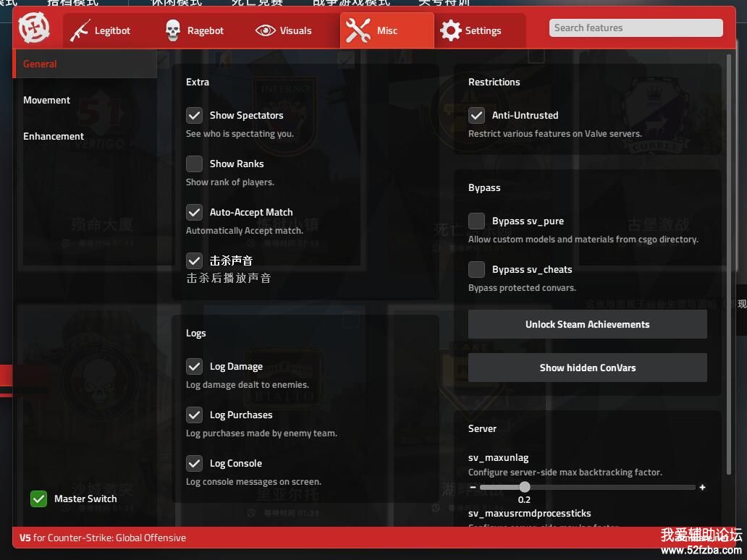Click "Configure server-side max backtracking factor." text
747x560 pixels.
click(x=565, y=472)
